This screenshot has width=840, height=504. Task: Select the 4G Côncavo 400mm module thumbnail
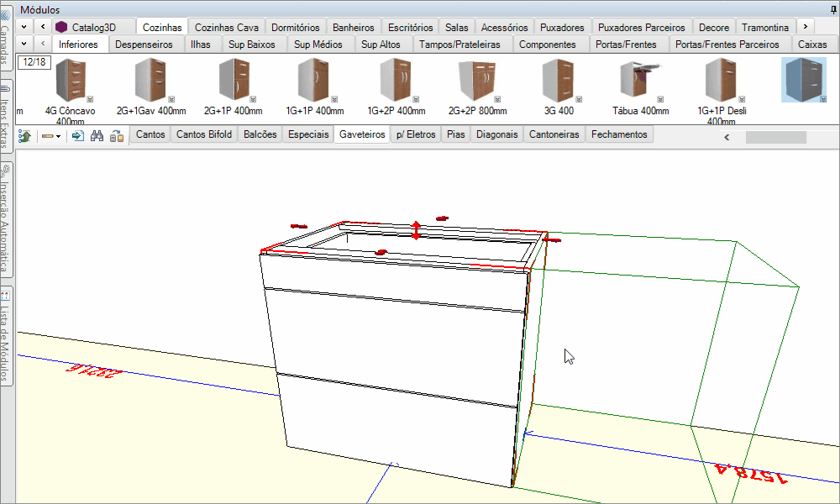tap(70, 81)
